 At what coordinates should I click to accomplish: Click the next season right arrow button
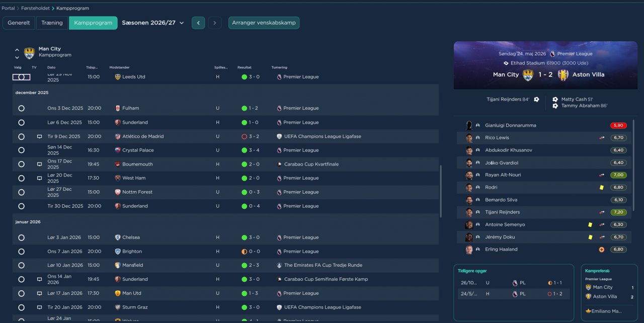(215, 23)
